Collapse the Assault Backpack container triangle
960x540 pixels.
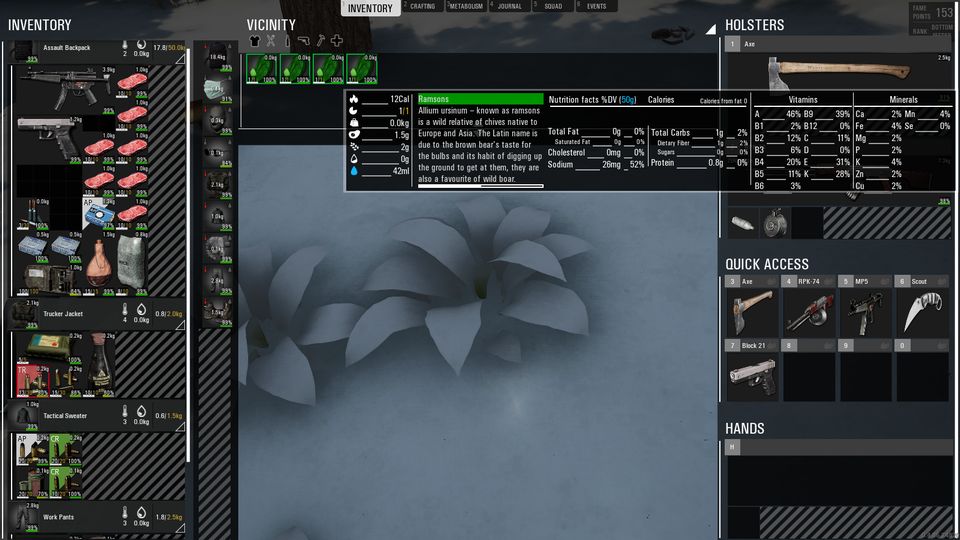click(180, 59)
